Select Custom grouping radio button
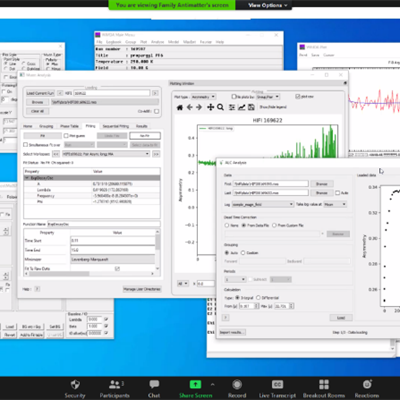Viewport: 400px width, 400px height. click(x=243, y=253)
